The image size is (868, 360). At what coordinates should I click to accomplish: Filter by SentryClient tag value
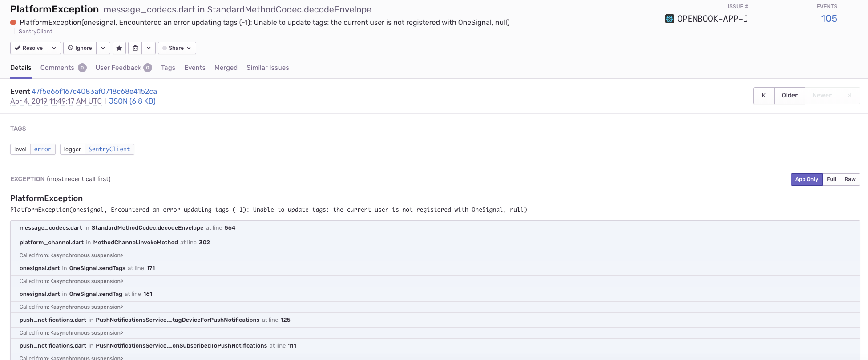pyautogui.click(x=109, y=150)
